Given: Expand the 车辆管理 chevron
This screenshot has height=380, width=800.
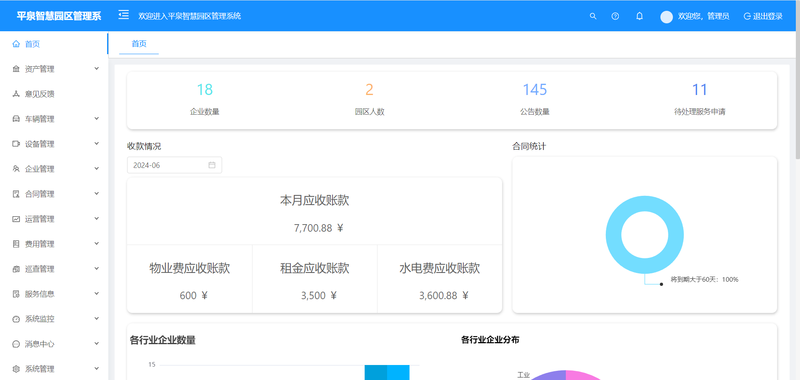Looking at the screenshot, I should (x=97, y=118).
